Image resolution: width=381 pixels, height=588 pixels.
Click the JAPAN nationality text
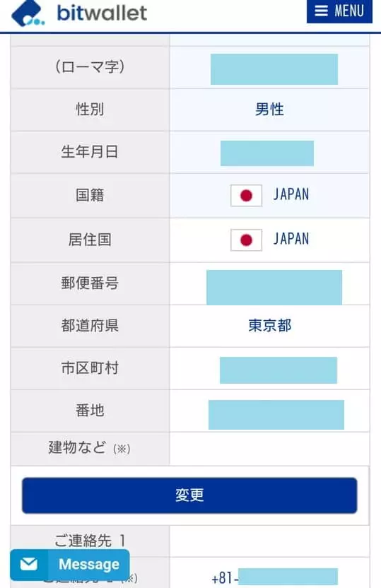coord(291,194)
